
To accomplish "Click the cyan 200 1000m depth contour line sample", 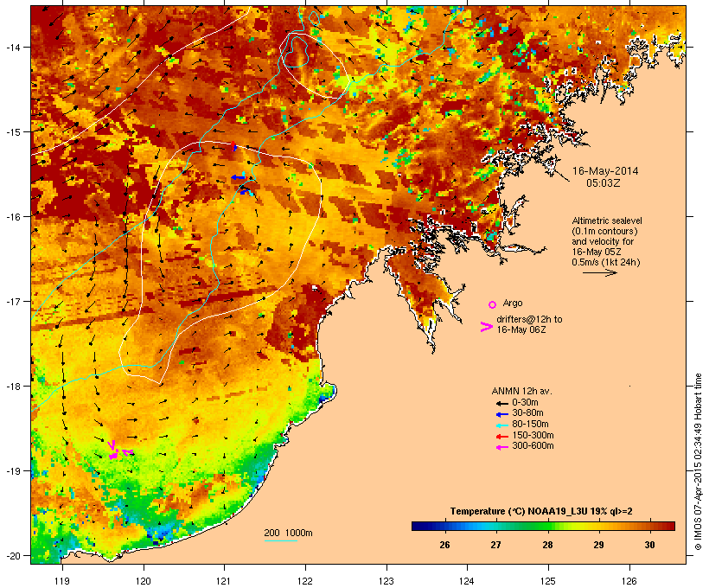I will (x=280, y=540).
